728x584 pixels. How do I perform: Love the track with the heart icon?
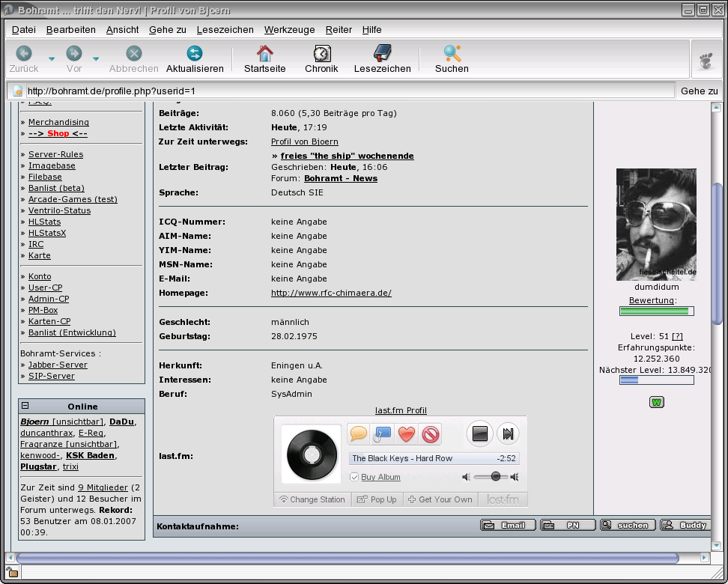tap(406, 434)
